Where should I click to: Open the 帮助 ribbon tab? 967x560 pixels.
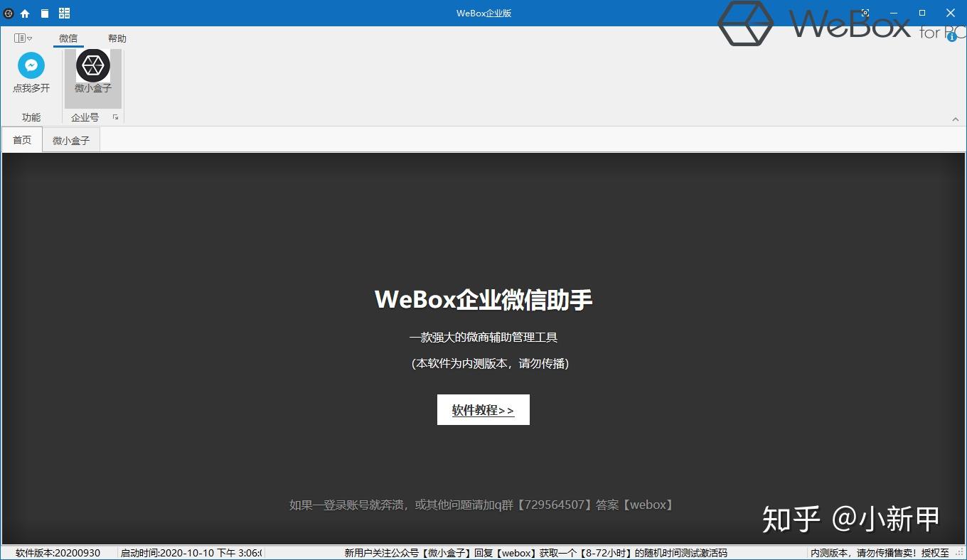117,38
